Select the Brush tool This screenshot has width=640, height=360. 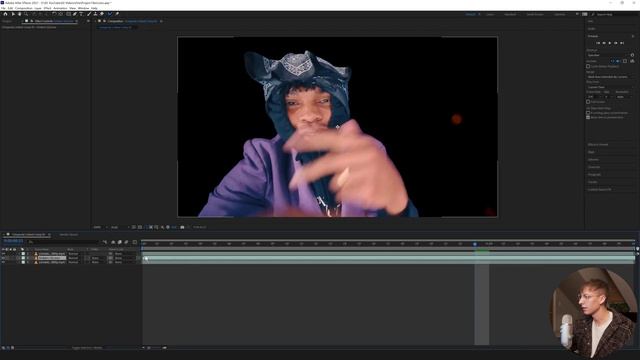[89, 14]
